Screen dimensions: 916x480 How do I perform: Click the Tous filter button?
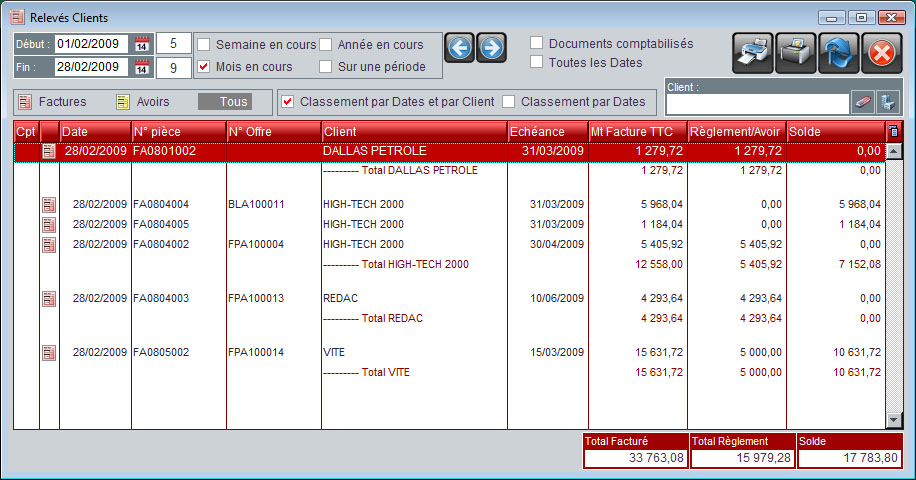[x=233, y=102]
